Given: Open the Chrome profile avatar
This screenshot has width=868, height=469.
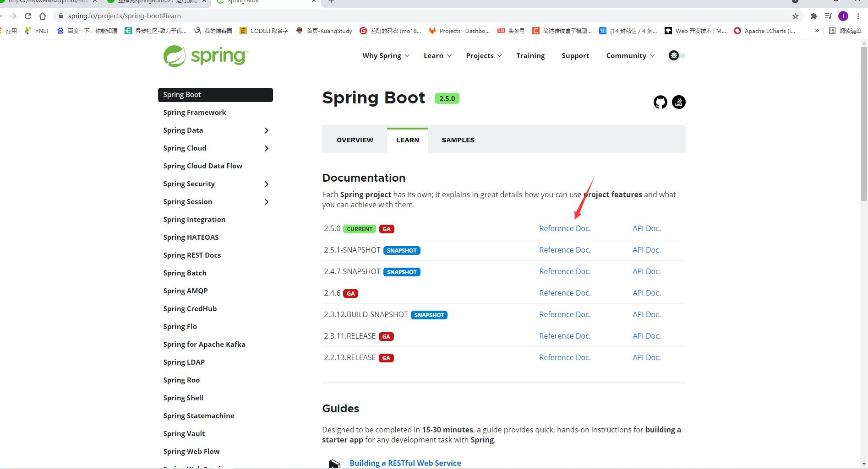Looking at the screenshot, I should click(843, 16).
